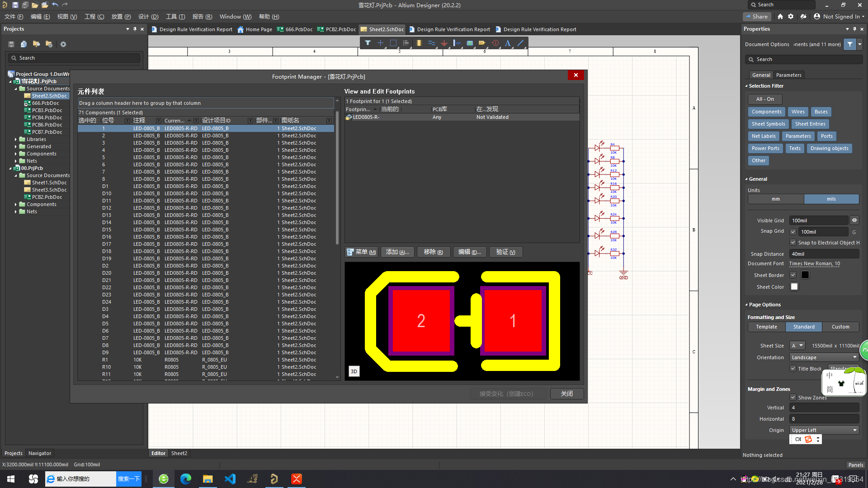
Task: Open the 文件 (F) menu
Action: pyautogui.click(x=14, y=16)
